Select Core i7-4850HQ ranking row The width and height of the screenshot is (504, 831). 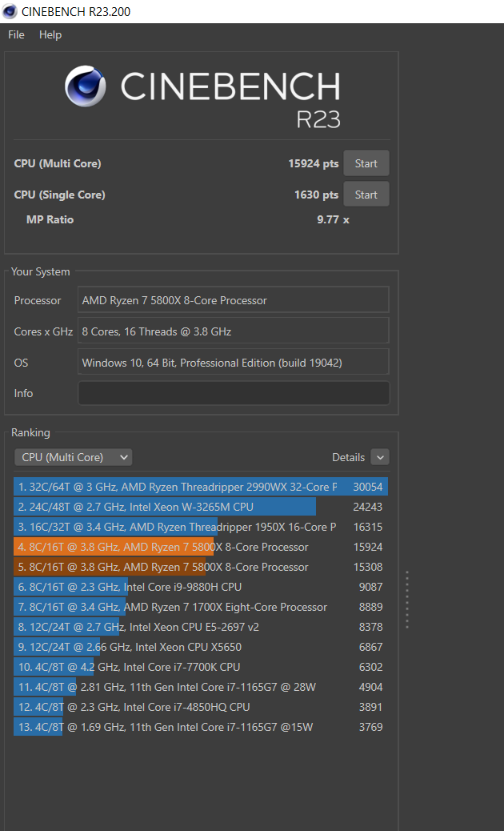point(201,707)
